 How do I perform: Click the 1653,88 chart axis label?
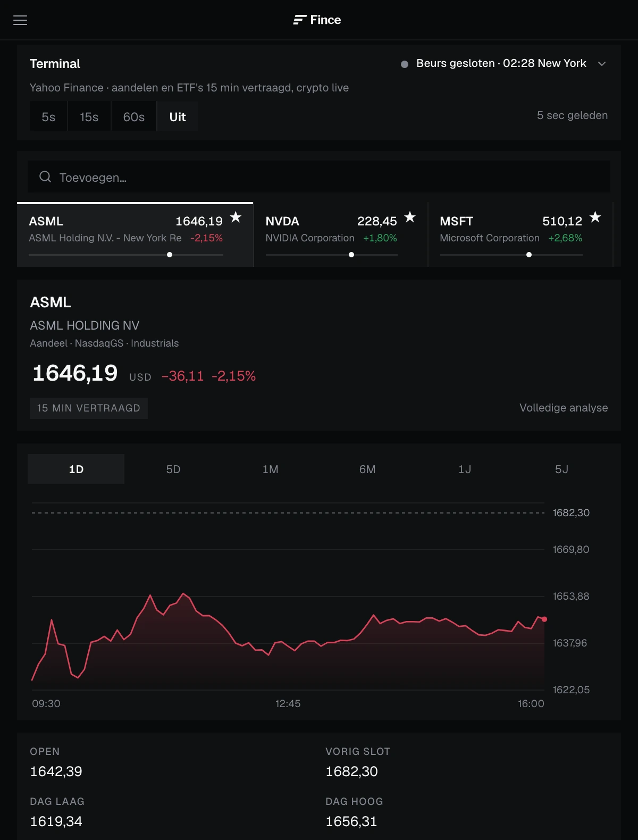click(x=571, y=597)
